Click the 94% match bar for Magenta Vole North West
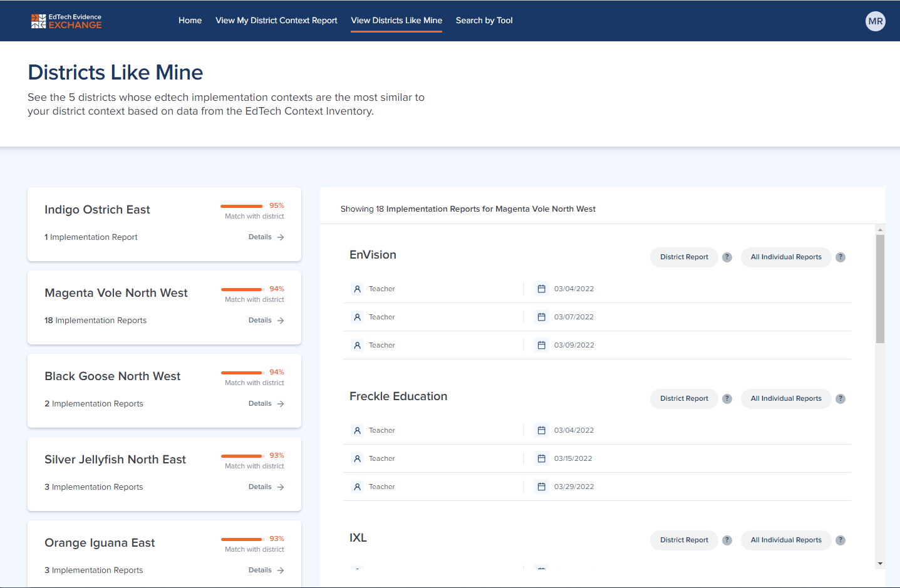 [242, 289]
